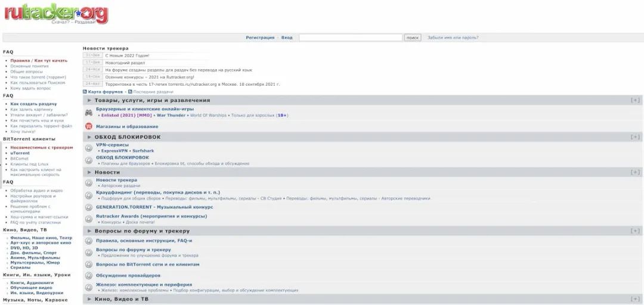Open the Забыли имя или пароль link
644x305 pixels.
point(453,38)
